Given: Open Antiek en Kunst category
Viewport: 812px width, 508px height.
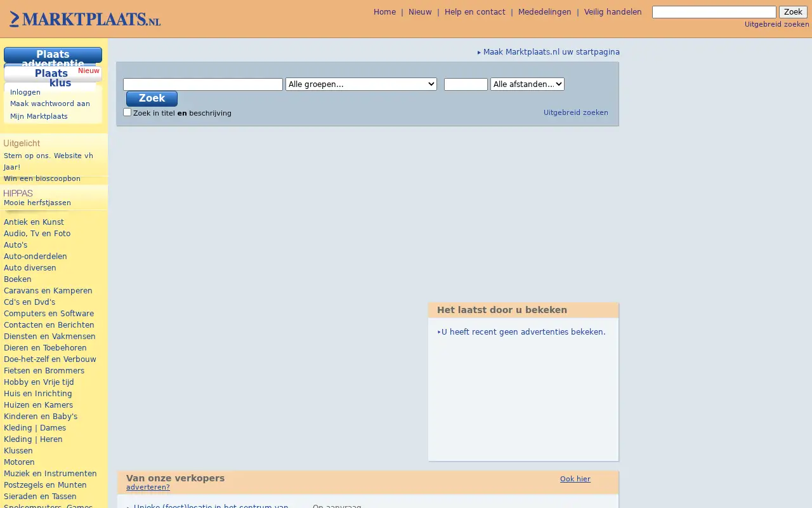Looking at the screenshot, I should pyautogui.click(x=34, y=222).
